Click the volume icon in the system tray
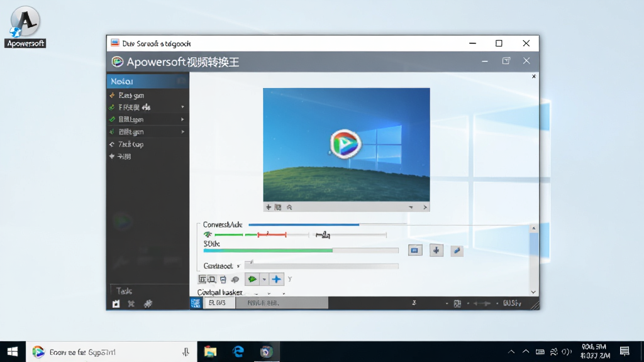The image size is (644, 362). pos(567,352)
